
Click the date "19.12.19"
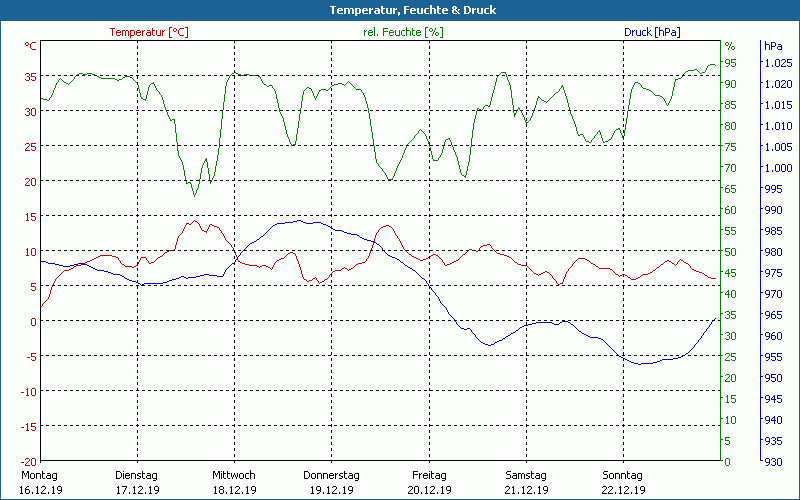pos(332,490)
